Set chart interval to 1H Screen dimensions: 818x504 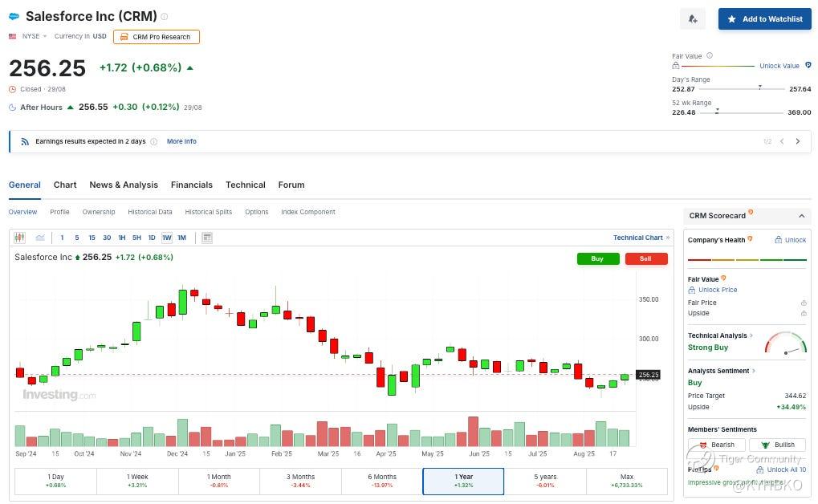pos(122,238)
